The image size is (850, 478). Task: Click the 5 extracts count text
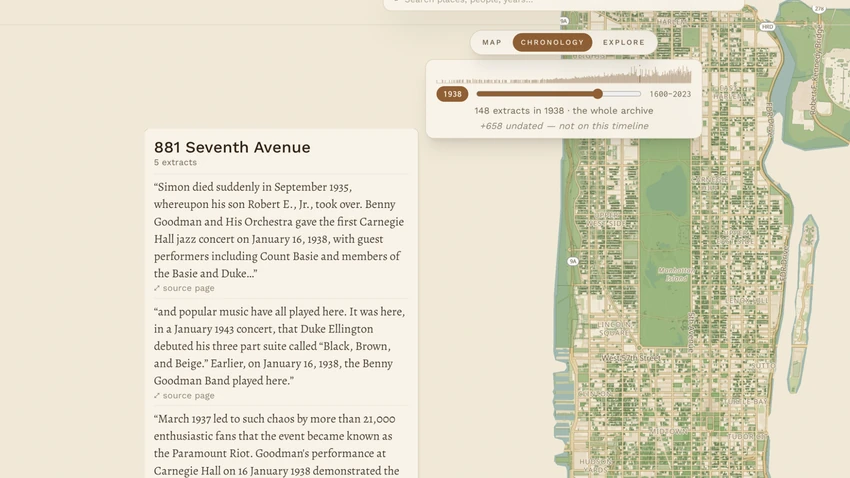point(175,162)
